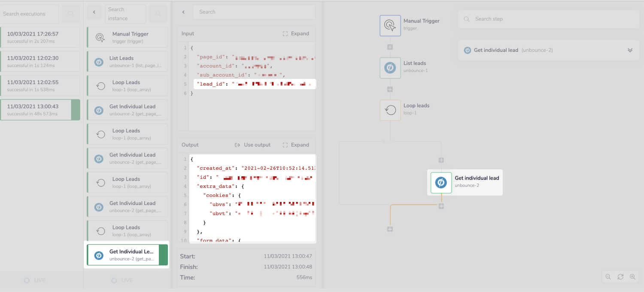Click the Get individual lead Unbounce icon
The image size is (644, 292).
tap(440, 182)
